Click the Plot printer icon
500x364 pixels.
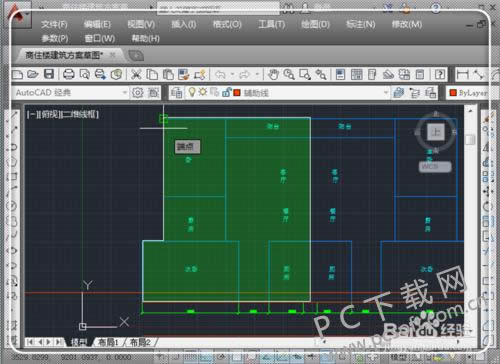pyautogui.click(x=69, y=74)
